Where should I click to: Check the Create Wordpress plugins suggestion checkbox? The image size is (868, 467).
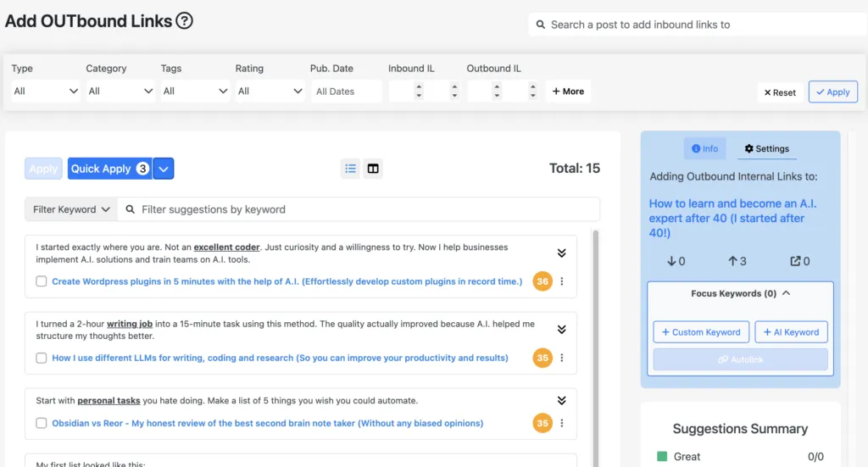click(x=42, y=281)
